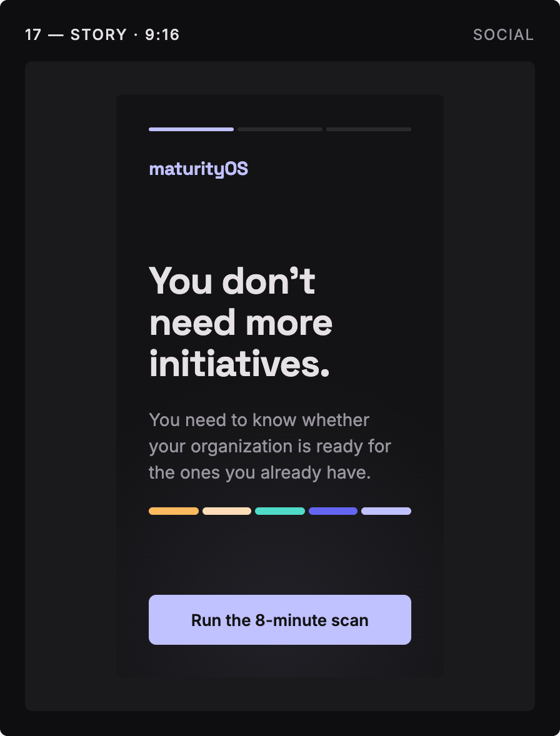Click the 9:16 aspect ratio text
560x736 pixels.
pyautogui.click(x=162, y=35)
